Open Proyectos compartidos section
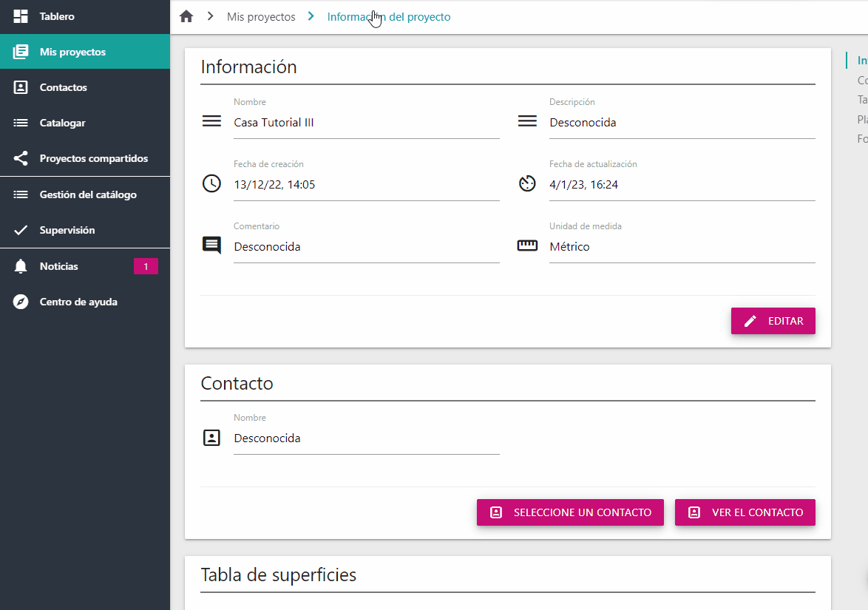868x610 pixels. 85,158
